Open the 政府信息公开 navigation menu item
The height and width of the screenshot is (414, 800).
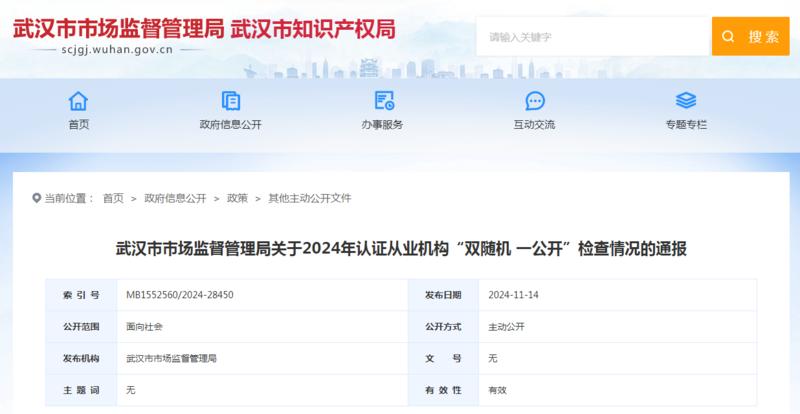tap(231, 125)
